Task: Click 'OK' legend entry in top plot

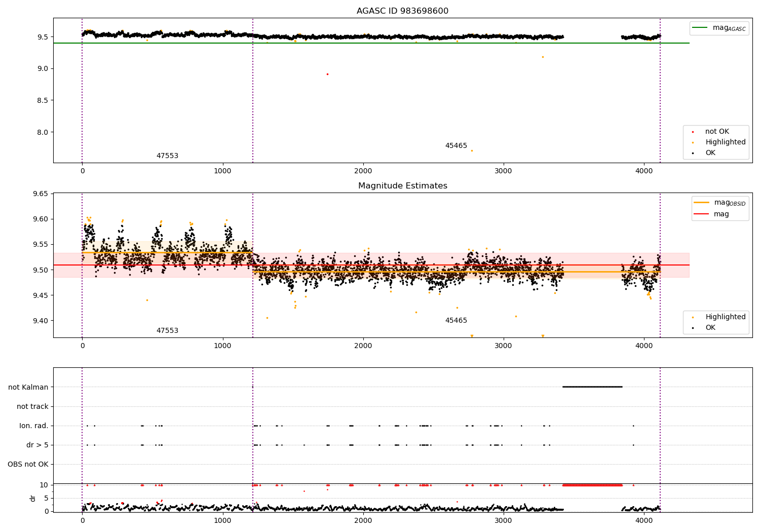Action: [710, 153]
